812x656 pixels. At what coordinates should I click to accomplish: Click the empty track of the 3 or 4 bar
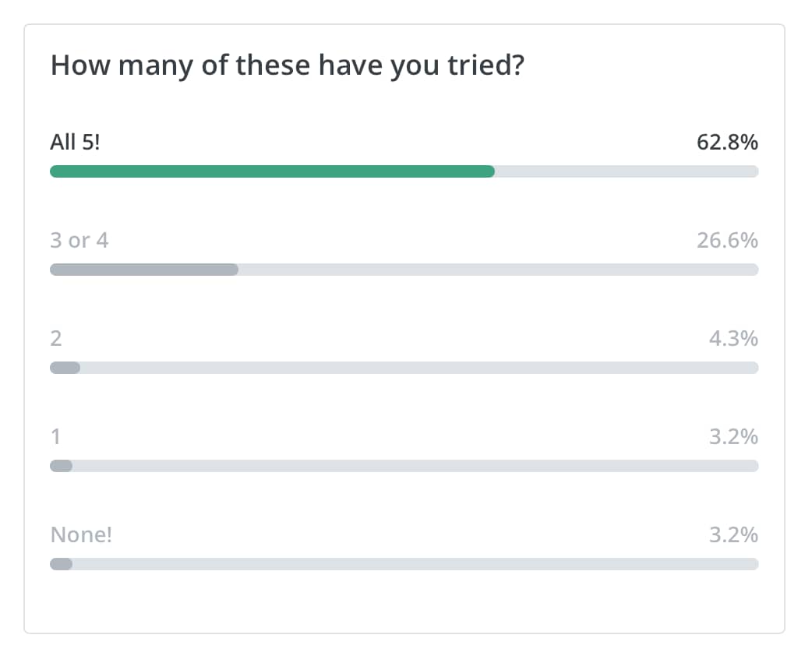click(499, 270)
